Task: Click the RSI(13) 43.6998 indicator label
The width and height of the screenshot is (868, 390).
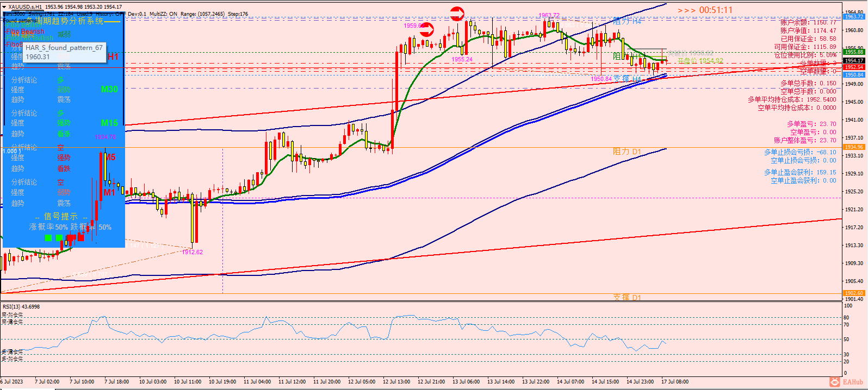Action: pyautogui.click(x=21, y=307)
